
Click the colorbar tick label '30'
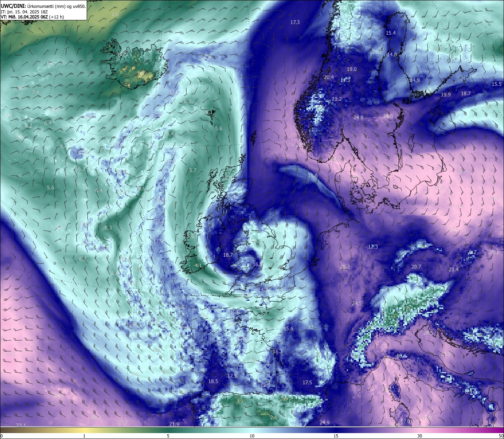point(420,436)
